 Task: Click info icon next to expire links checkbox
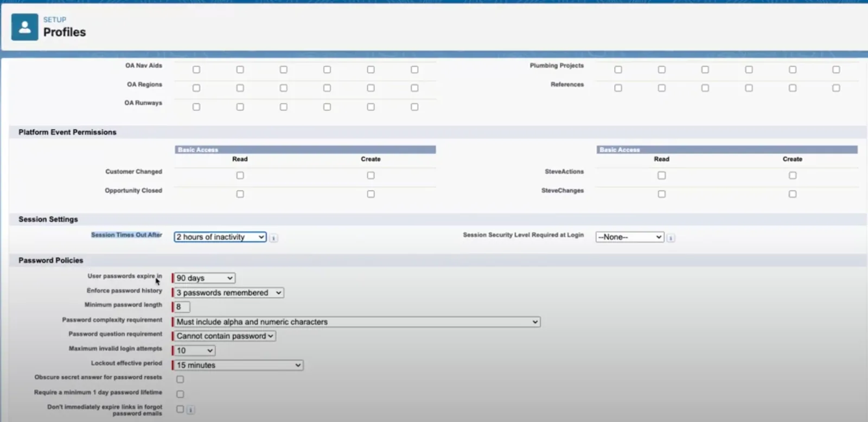pyautogui.click(x=190, y=410)
